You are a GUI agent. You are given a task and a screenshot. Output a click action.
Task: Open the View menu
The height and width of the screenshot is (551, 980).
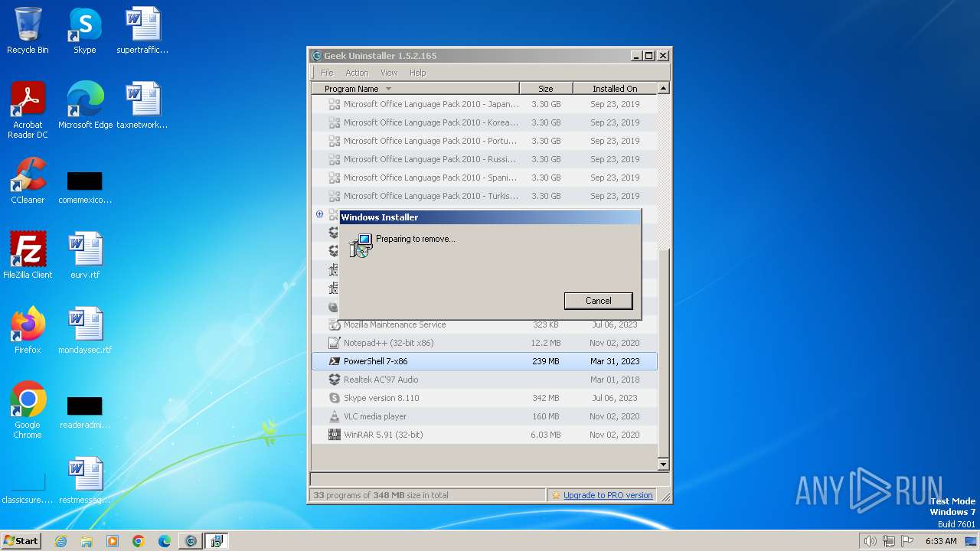click(389, 73)
